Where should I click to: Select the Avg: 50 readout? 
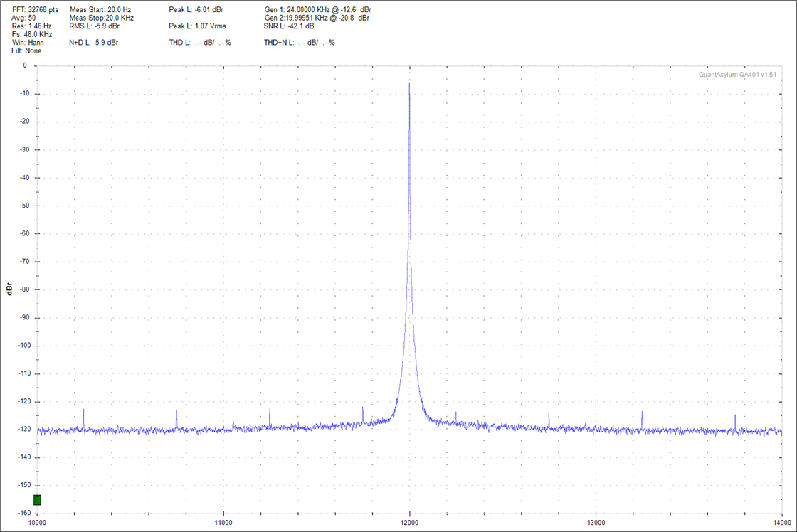pyautogui.click(x=24, y=18)
